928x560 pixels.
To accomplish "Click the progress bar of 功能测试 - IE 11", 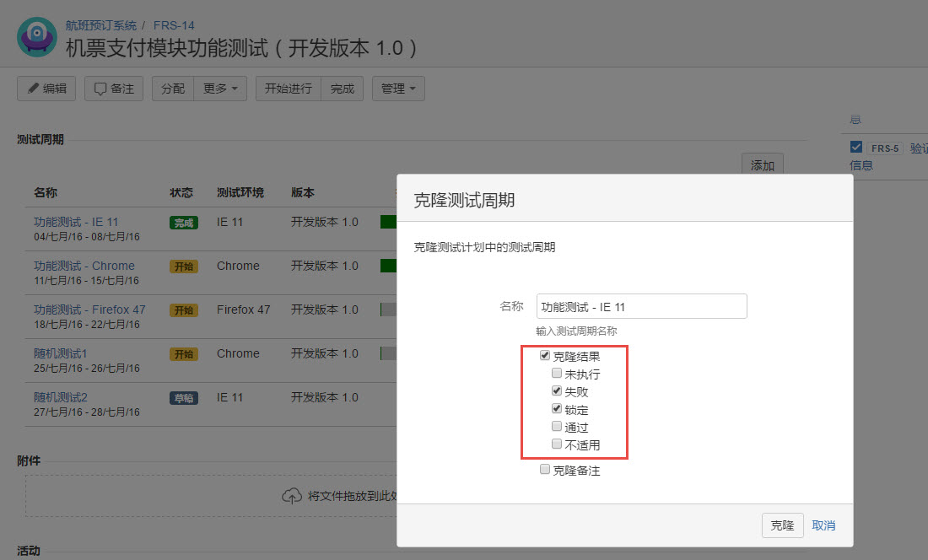I will pos(388,222).
